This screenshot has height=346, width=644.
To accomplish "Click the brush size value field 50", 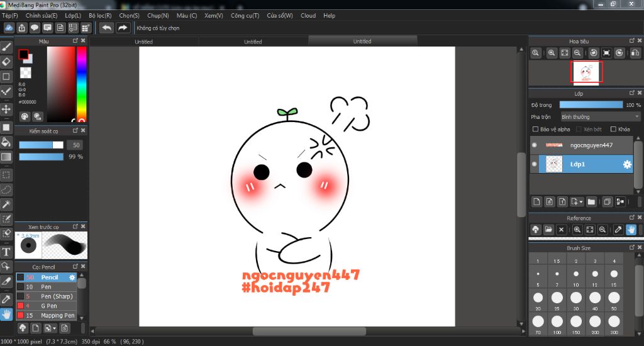I will pos(76,145).
